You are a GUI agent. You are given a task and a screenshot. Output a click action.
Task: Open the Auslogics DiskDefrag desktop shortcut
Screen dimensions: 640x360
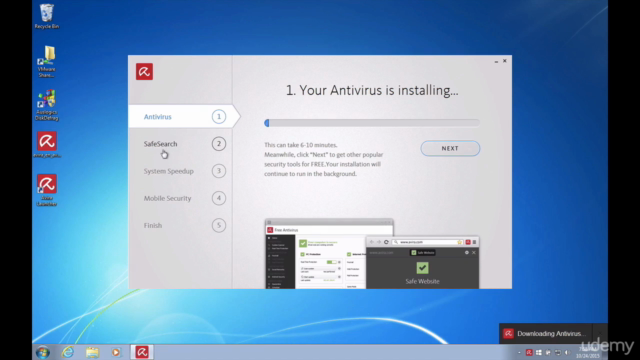point(47,105)
